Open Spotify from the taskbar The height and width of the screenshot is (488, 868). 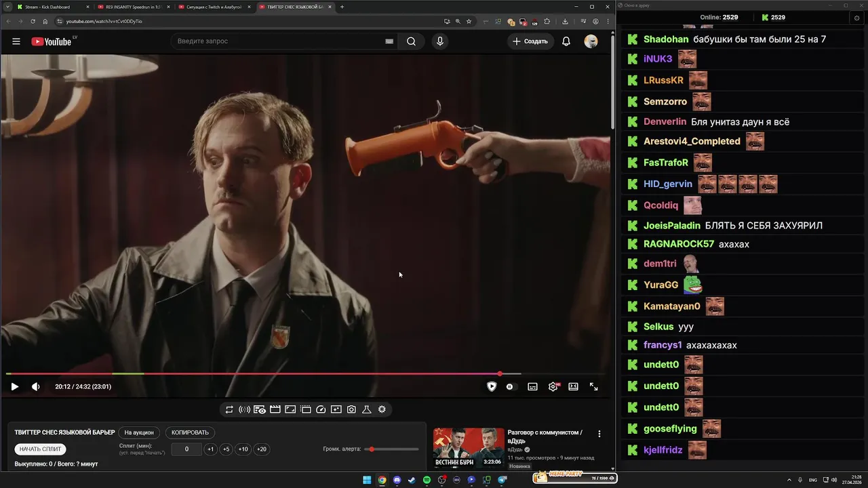point(427,480)
